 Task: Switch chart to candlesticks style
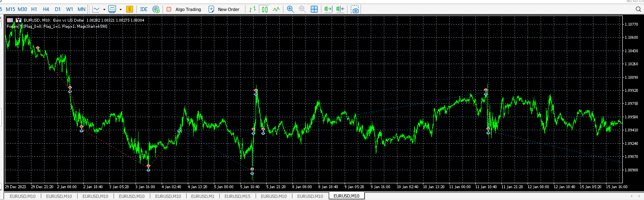pos(265,9)
